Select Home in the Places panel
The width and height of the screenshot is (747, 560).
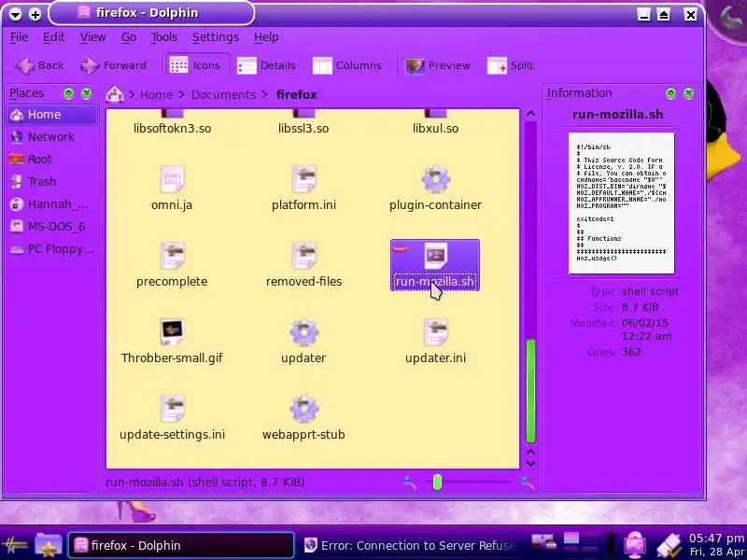coord(52,115)
